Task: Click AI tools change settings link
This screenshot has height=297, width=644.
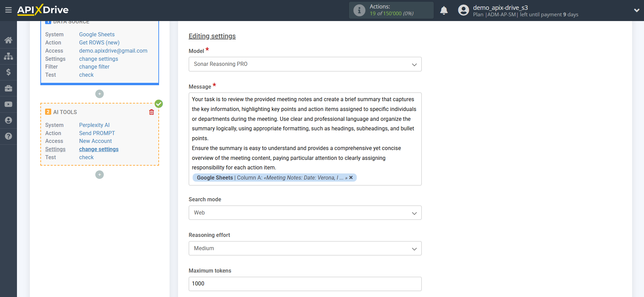Action: click(99, 149)
